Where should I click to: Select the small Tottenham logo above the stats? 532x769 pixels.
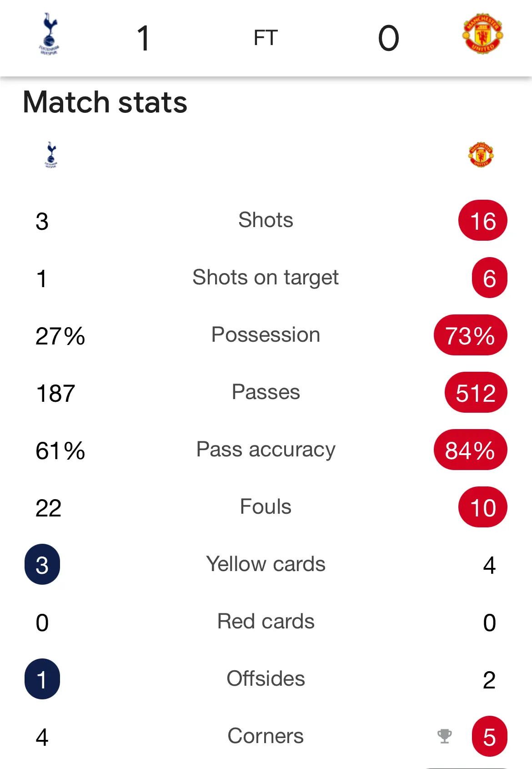click(x=51, y=155)
